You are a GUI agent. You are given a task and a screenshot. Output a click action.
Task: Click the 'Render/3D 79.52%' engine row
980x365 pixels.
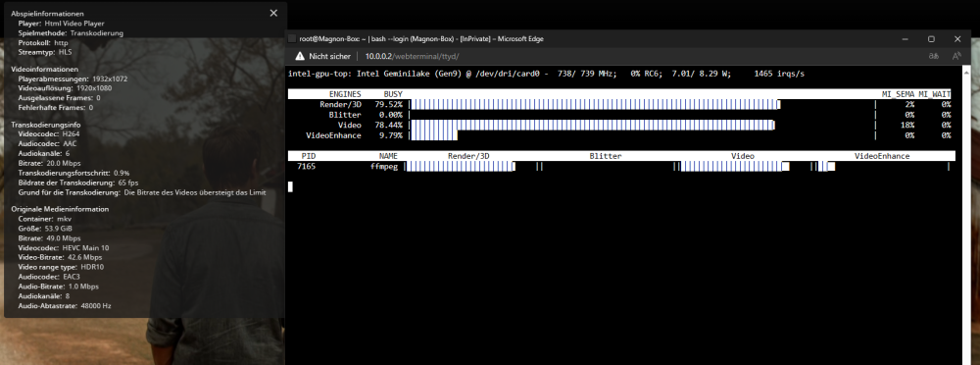619,105
